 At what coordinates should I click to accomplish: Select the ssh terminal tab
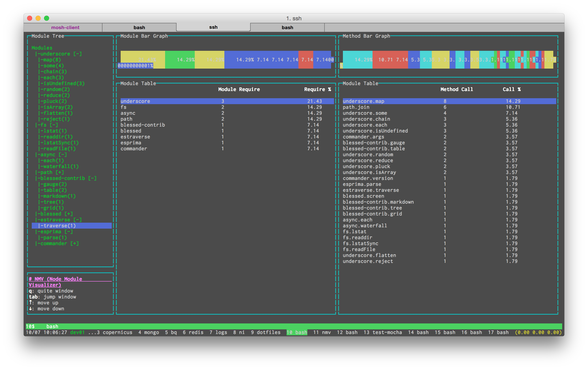[213, 27]
